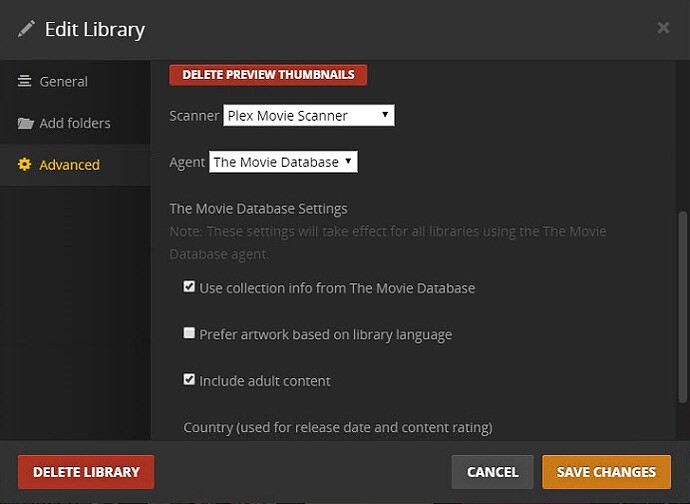Click the Country release date label
This screenshot has width=690, height=504.
tap(338, 427)
